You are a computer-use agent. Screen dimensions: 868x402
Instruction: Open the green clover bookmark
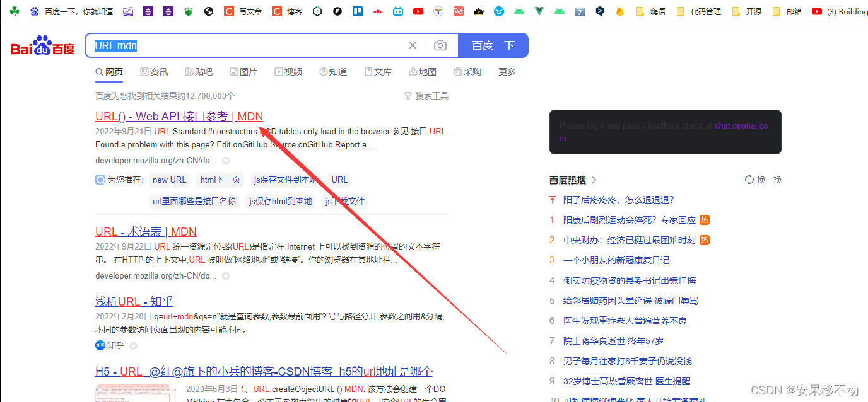pos(14,11)
